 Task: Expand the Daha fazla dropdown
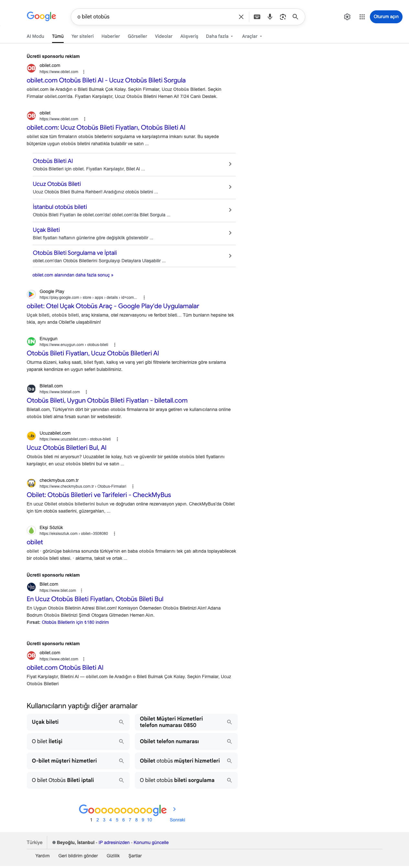(219, 37)
